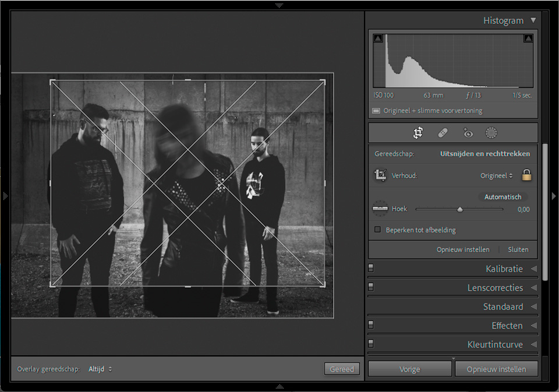Screen dimensions: 559x392
Task: Toggle highlight clipping indicator in histogram
Action: click(x=528, y=38)
